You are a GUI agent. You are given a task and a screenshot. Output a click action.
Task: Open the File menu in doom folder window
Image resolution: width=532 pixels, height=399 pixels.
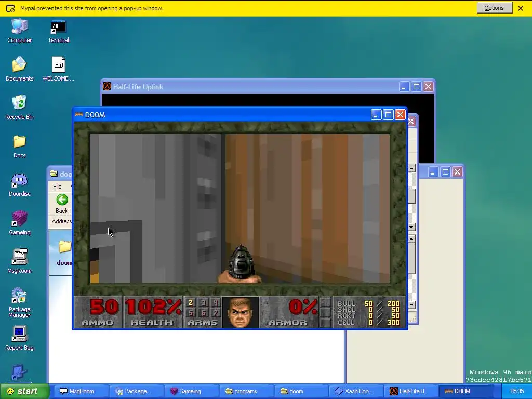pos(57,187)
